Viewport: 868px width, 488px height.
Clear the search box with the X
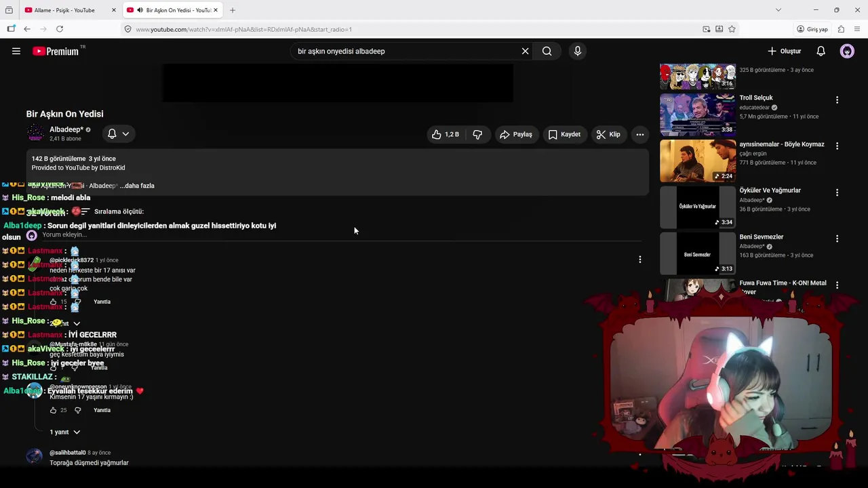tap(525, 51)
